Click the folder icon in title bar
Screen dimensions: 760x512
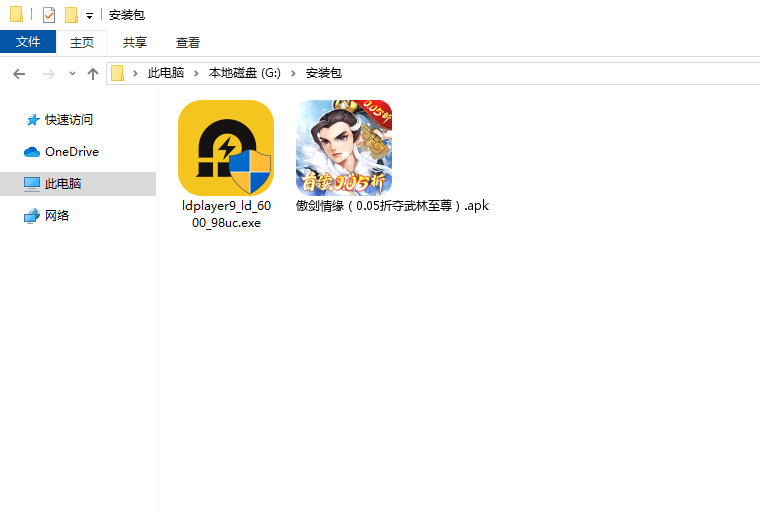[x=16, y=14]
